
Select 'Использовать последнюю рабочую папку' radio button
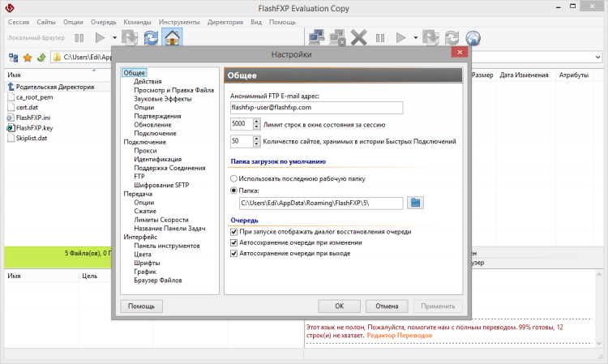click(x=233, y=178)
